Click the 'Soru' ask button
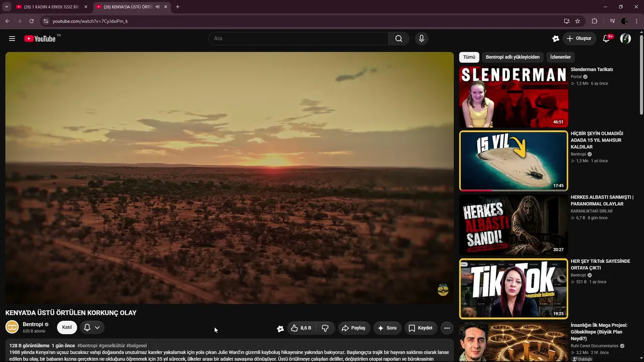Screen dimensions: 644x362 [x=387, y=328]
